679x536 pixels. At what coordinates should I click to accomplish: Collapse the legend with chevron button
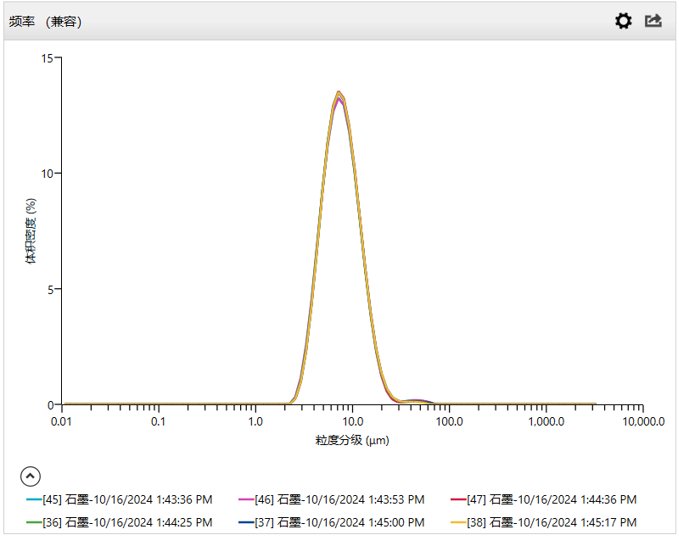(30, 476)
